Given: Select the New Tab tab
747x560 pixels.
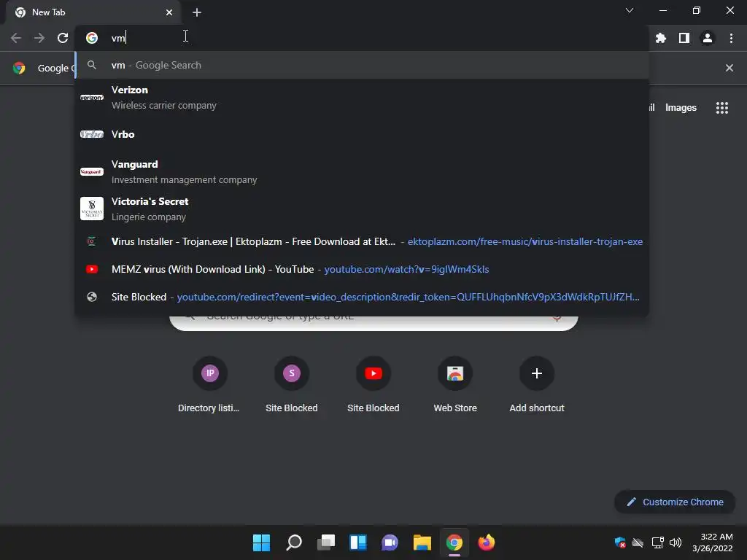Looking at the screenshot, I should 94,12.
